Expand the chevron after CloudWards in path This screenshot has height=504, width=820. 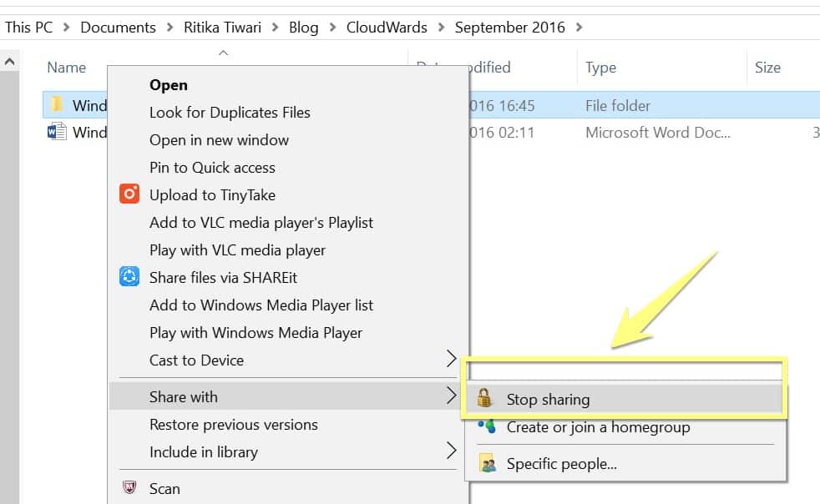pyautogui.click(x=442, y=28)
